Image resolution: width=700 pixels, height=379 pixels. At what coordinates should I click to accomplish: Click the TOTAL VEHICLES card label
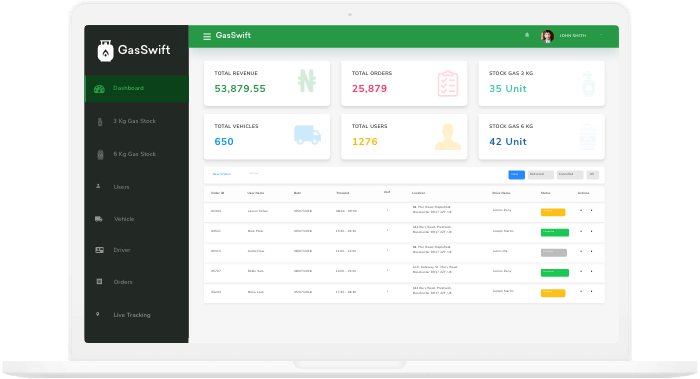click(236, 126)
